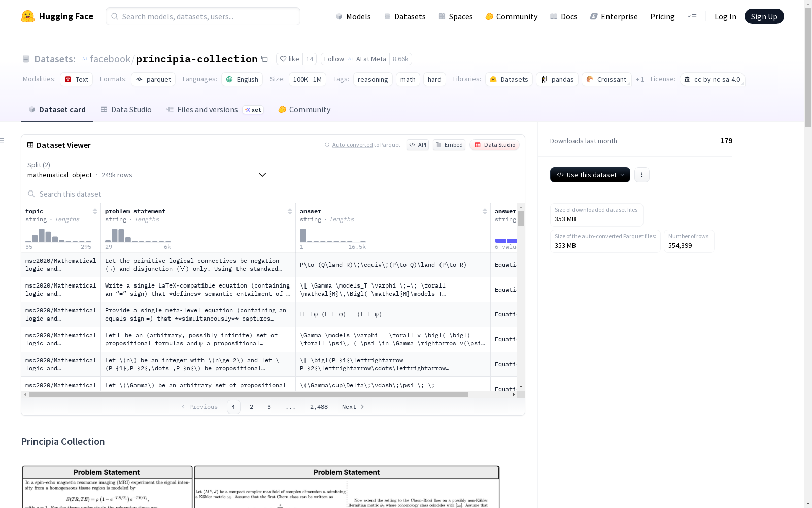Click the problem_statement lengths histogram
This screenshot has width=812, height=508.
138,235
